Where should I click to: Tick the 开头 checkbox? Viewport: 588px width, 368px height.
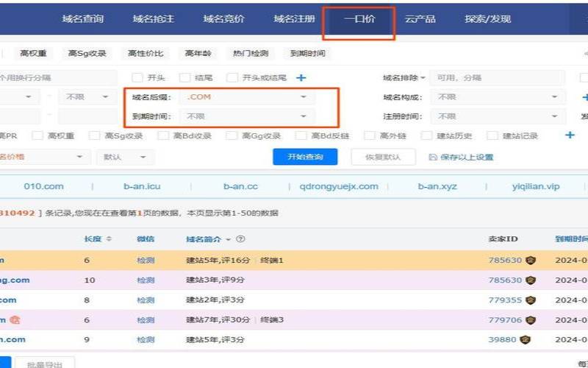[137, 78]
